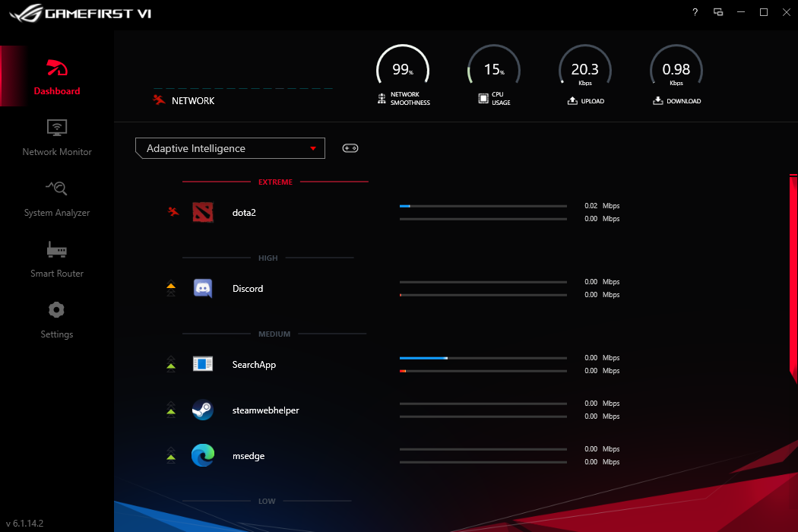798x532 pixels.
Task: Open the Dashboard section
Action: tap(56, 76)
